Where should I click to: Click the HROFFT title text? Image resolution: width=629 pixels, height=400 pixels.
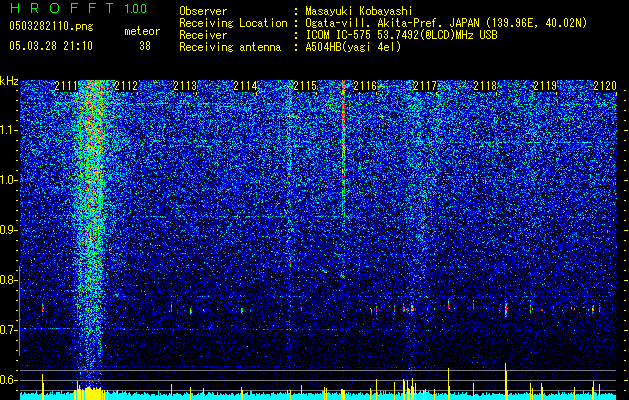(x=62, y=8)
